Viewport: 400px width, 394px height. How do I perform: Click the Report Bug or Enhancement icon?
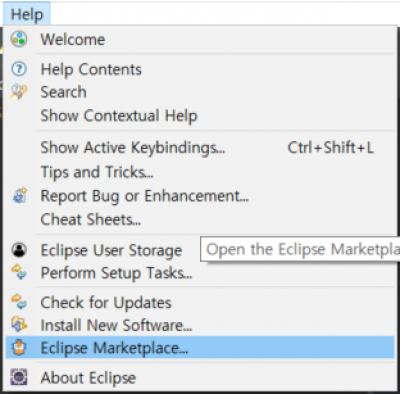(x=19, y=196)
